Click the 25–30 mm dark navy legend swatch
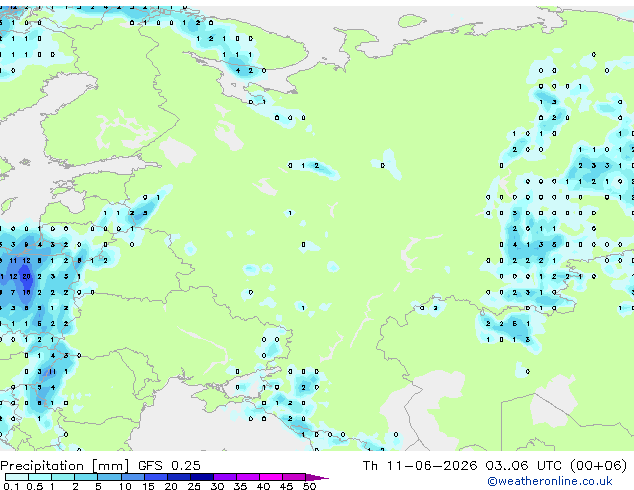This screenshot has width=634, height=490. (x=202, y=477)
